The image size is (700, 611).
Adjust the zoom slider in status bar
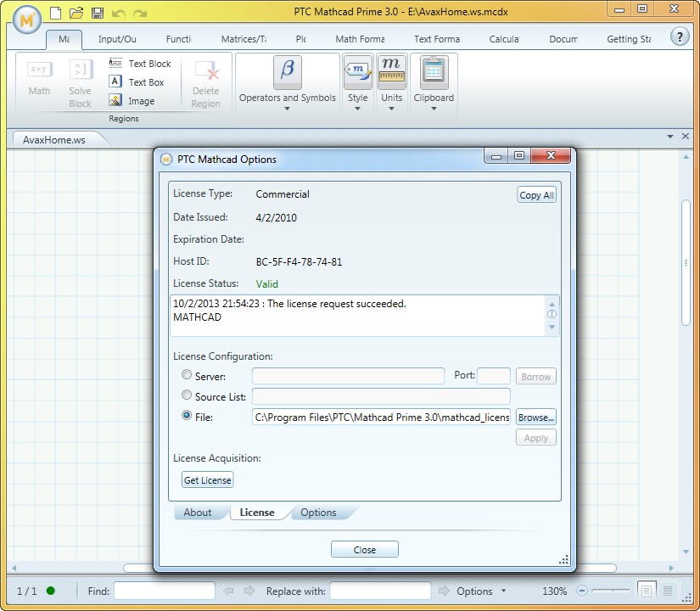(610, 591)
